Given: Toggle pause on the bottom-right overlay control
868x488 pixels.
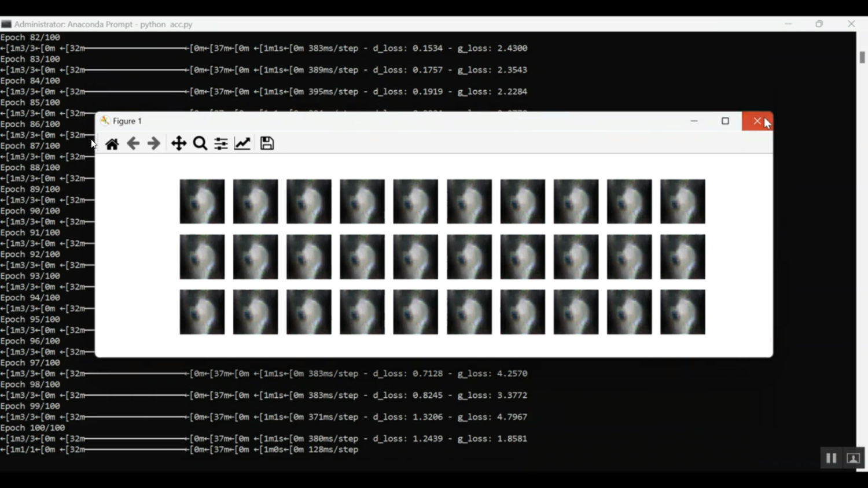Looking at the screenshot, I should pyautogui.click(x=831, y=458).
